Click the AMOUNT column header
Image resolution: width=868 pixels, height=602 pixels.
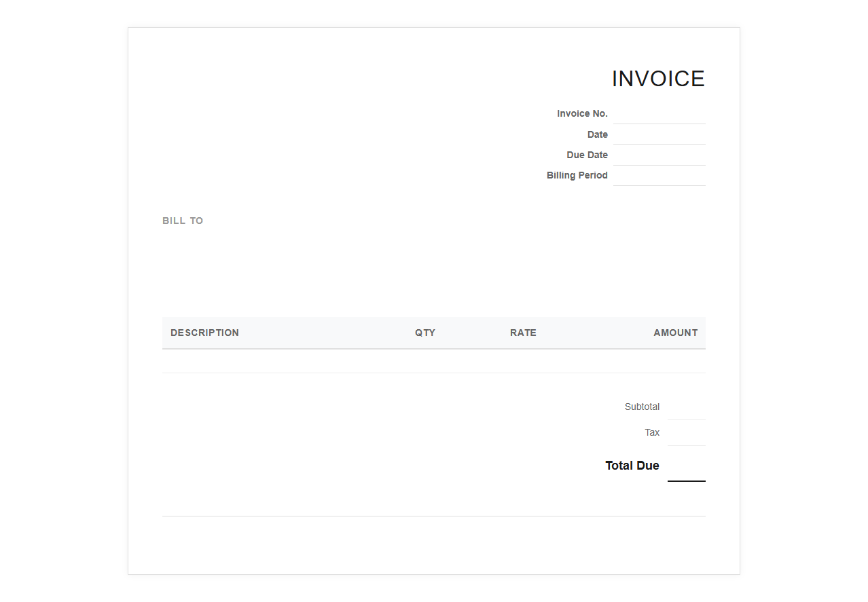676,333
